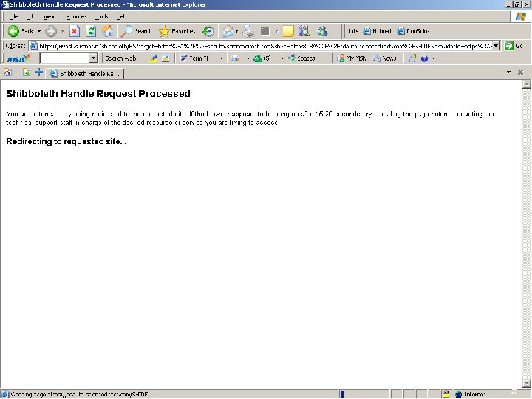Open the Search Web dropdown arrow
532x399 pixels.
(144, 58)
